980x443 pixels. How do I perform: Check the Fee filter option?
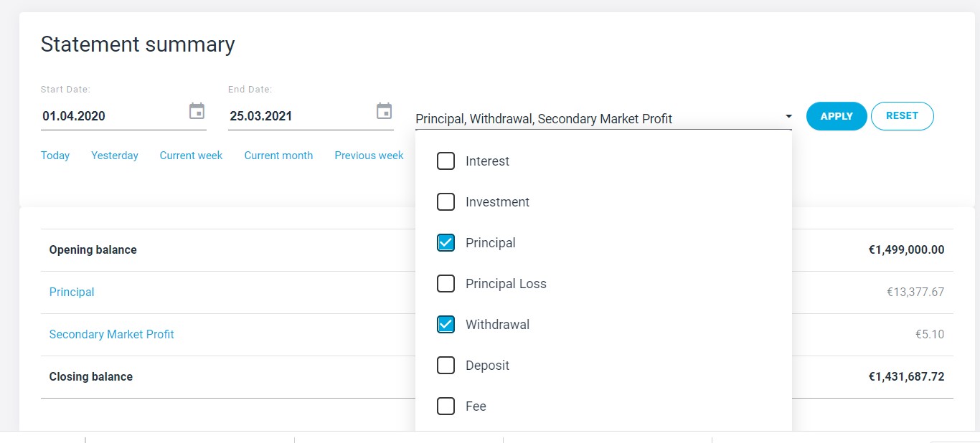pyautogui.click(x=446, y=406)
